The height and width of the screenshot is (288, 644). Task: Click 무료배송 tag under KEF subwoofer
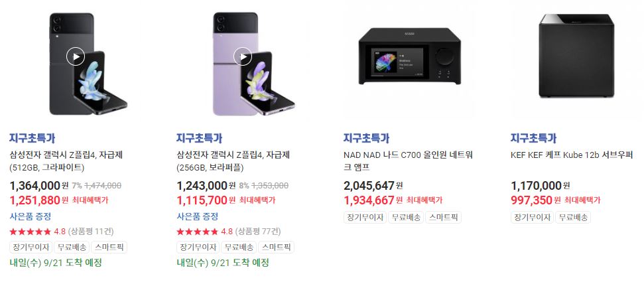572,218
